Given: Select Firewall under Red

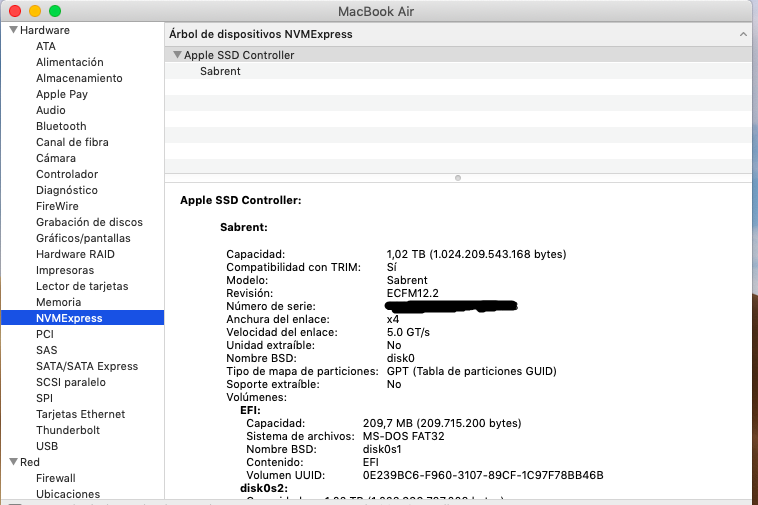Looking at the screenshot, I should tap(56, 477).
